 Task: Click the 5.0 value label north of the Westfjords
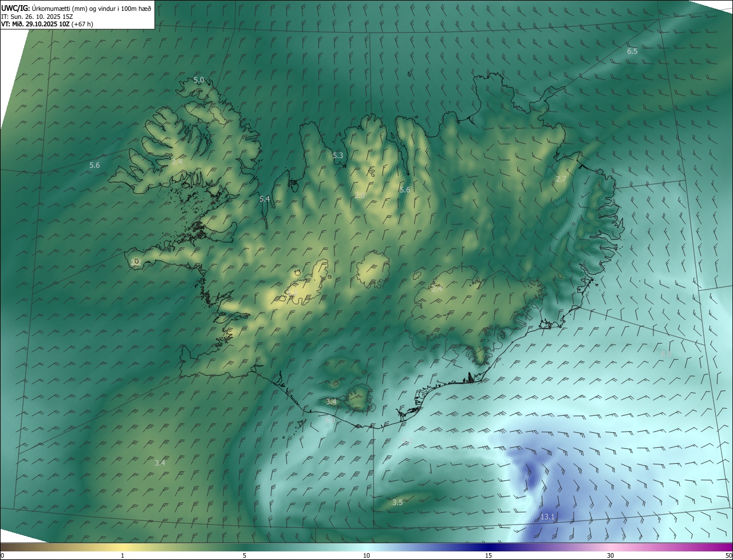pos(199,80)
